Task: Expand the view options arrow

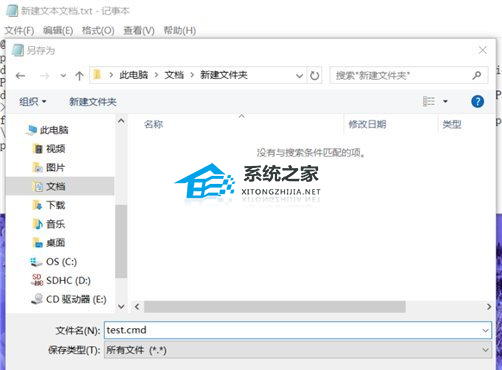Action: click(445, 101)
